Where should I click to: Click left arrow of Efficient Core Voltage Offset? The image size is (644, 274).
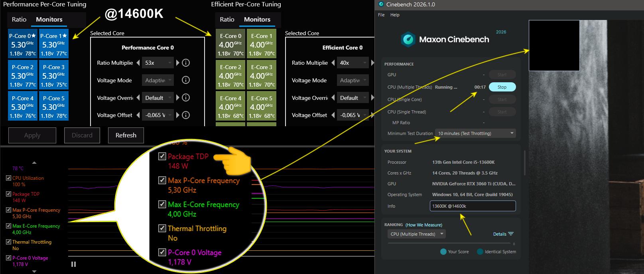(333, 115)
